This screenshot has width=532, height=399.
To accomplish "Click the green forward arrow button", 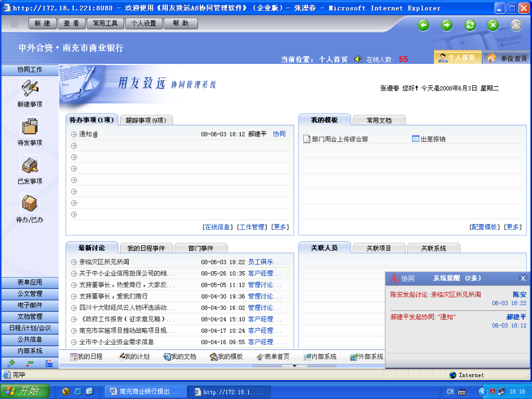I will pos(446,25).
